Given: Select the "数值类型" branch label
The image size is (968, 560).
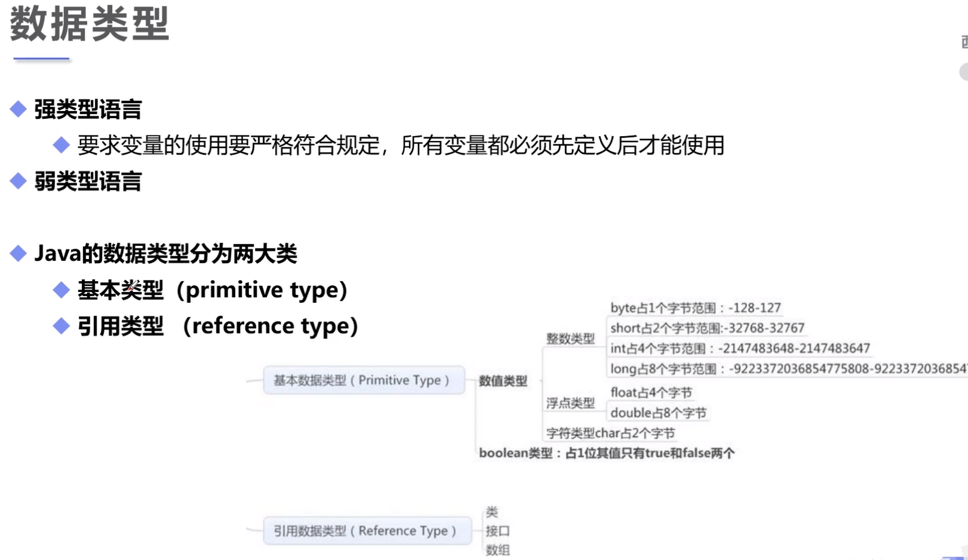Looking at the screenshot, I should click(x=503, y=381).
